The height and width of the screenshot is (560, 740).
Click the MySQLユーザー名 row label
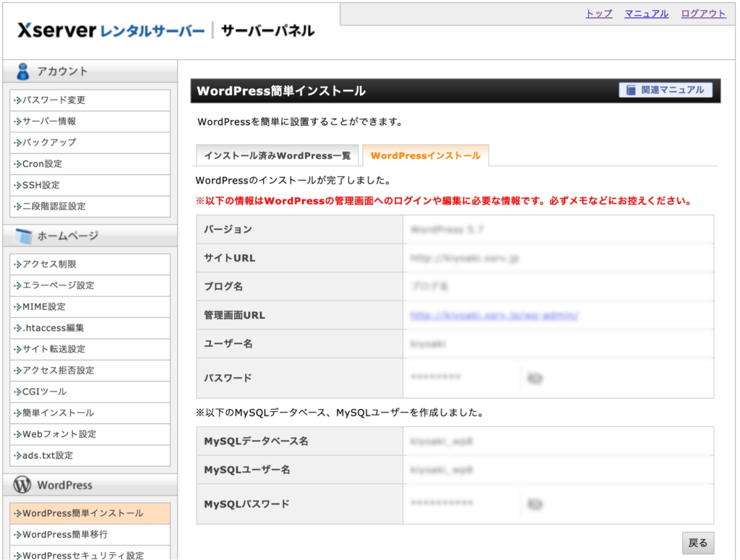click(x=247, y=470)
